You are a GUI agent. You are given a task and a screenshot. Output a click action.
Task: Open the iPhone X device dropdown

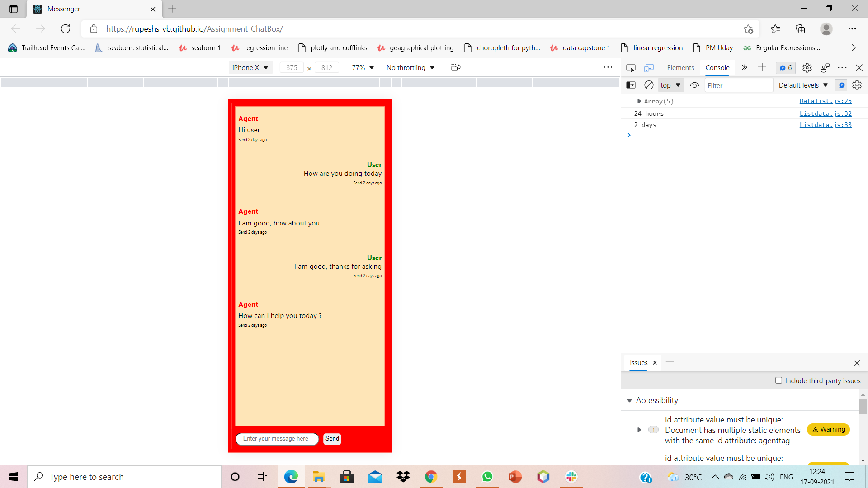click(x=250, y=67)
